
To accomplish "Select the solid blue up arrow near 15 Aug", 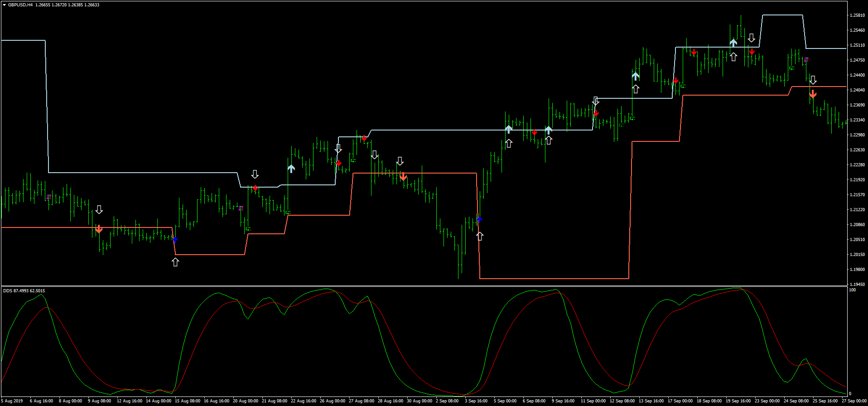I will tap(175, 239).
